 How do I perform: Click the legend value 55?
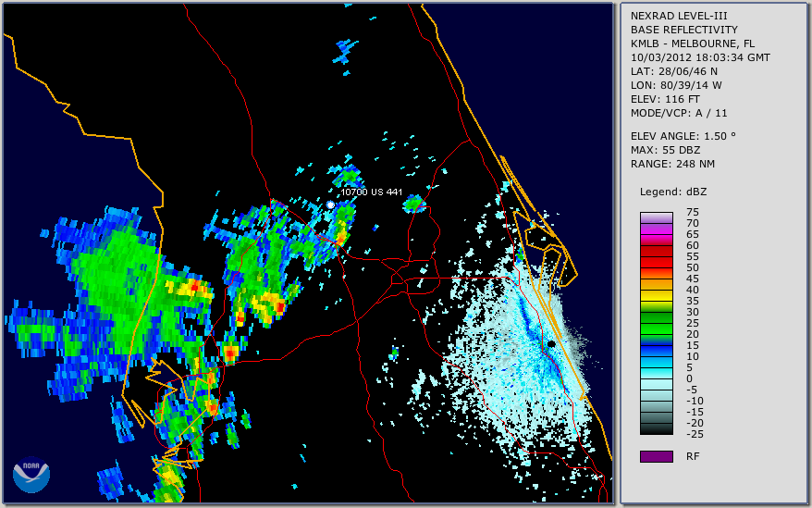tap(693, 256)
